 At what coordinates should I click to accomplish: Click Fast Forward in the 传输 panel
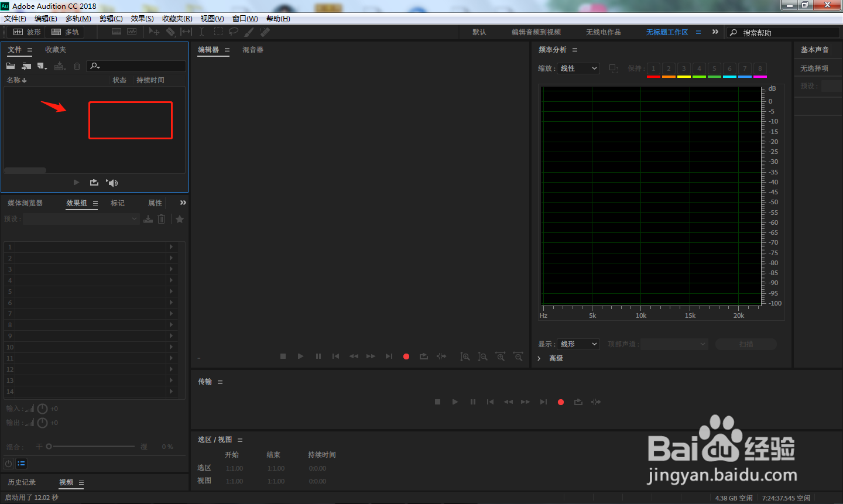pos(526,402)
